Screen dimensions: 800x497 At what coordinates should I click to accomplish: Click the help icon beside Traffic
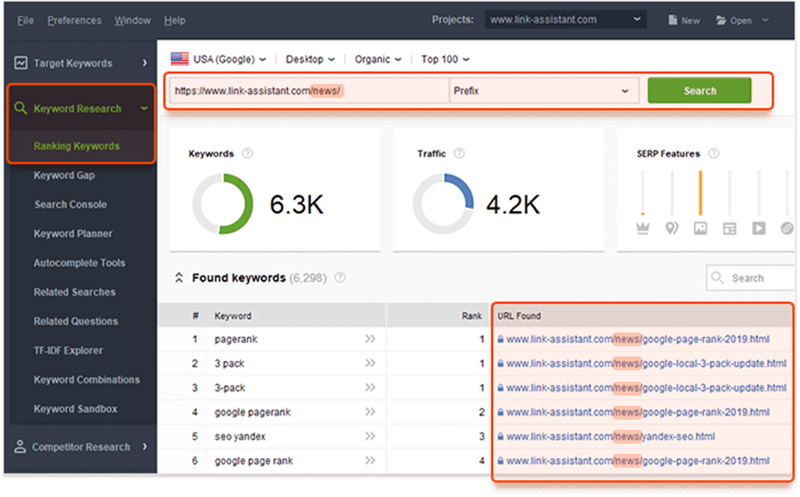tap(459, 154)
